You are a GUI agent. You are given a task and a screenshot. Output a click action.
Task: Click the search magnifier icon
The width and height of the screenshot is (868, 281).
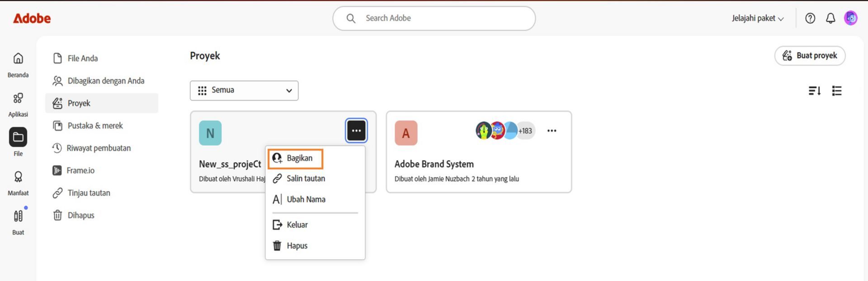point(351,18)
